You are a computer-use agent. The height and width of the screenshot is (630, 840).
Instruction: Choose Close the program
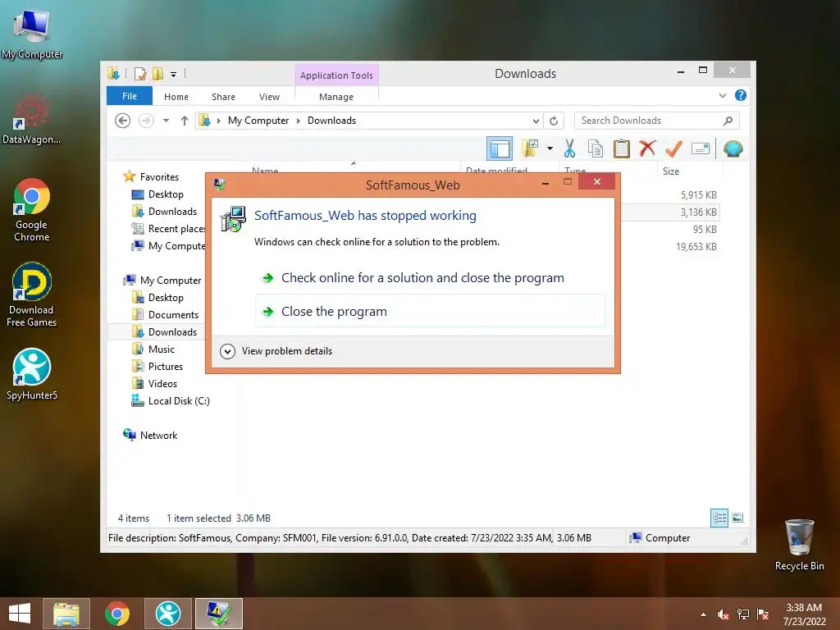pyautogui.click(x=430, y=311)
